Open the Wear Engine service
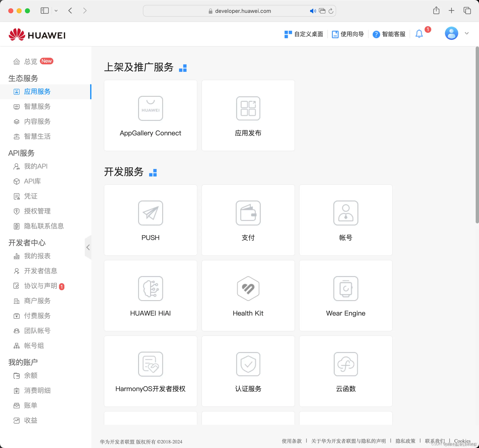 pyautogui.click(x=345, y=296)
